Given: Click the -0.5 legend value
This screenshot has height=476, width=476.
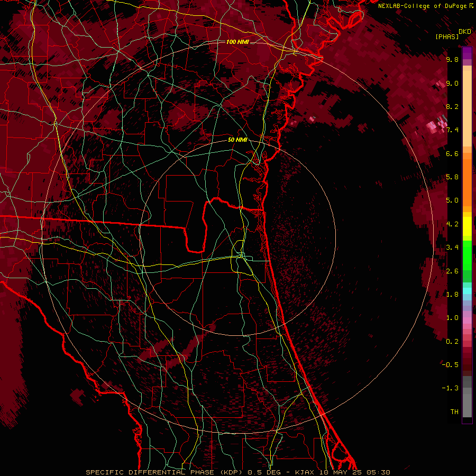Looking at the screenshot, I should pos(450,365).
